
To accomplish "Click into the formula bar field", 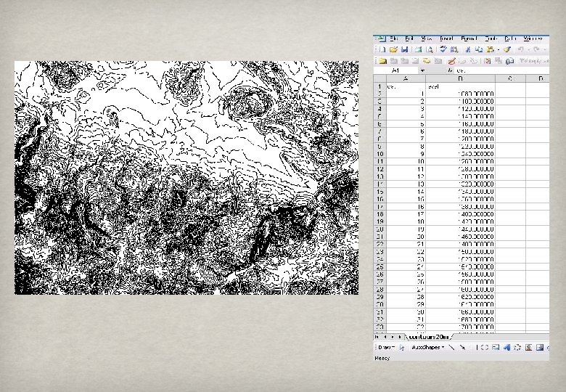I will click(501, 70).
